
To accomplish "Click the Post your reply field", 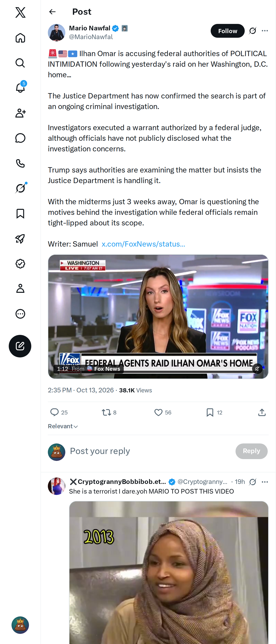I will (x=150, y=451).
